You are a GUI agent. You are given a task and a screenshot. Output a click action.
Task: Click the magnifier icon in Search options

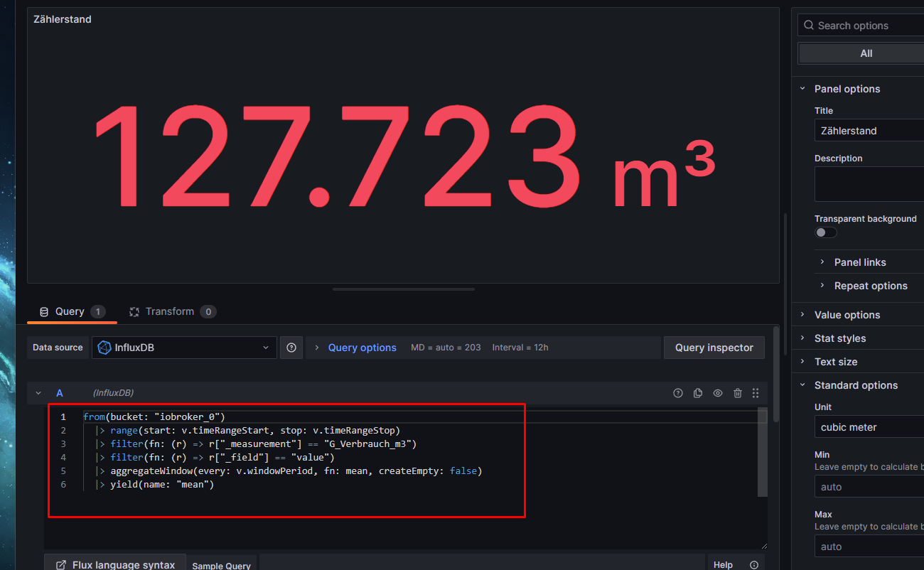[x=809, y=26]
